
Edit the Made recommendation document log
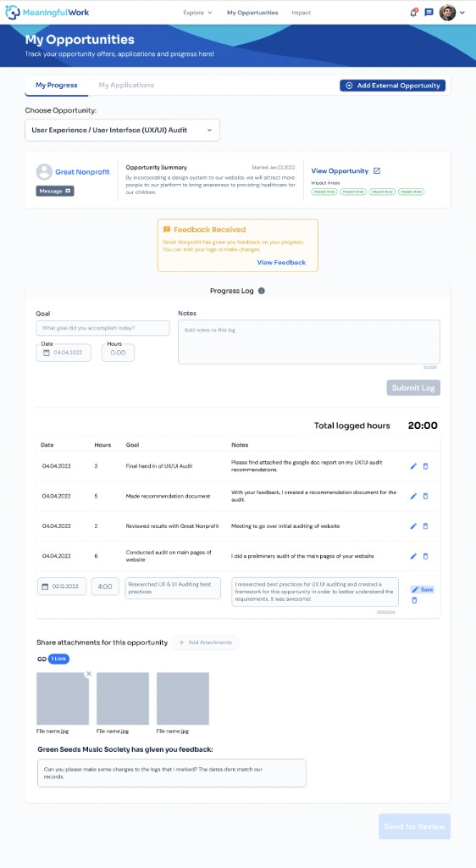pos(413,496)
